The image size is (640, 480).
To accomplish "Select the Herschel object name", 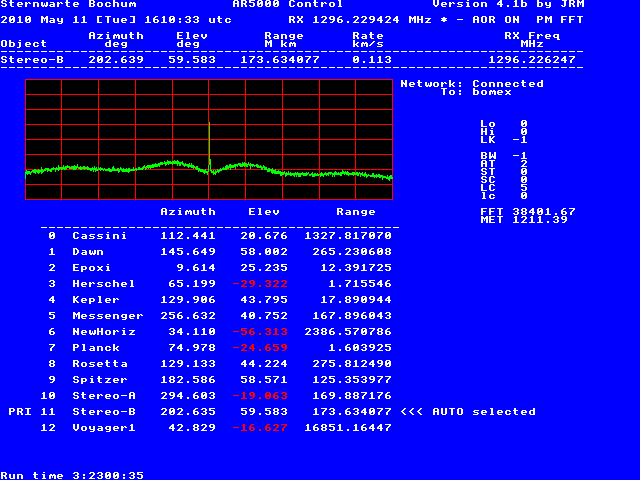I will (x=103, y=284).
